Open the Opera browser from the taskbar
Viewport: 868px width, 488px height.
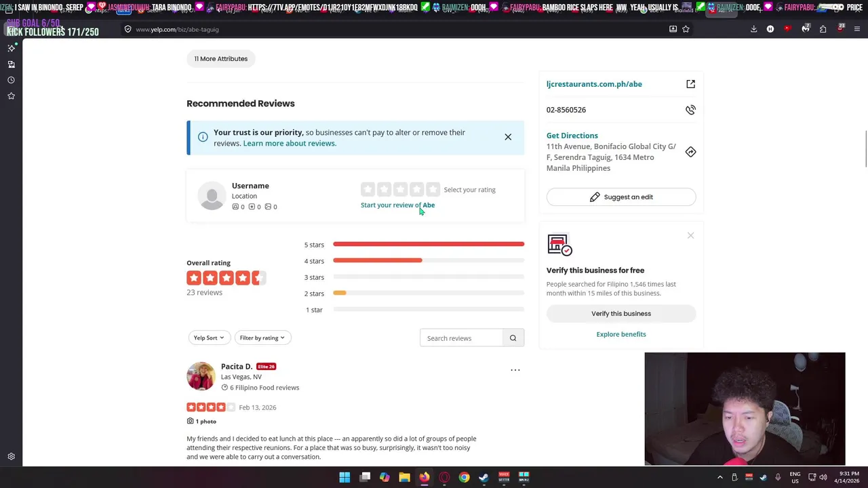pos(444,477)
